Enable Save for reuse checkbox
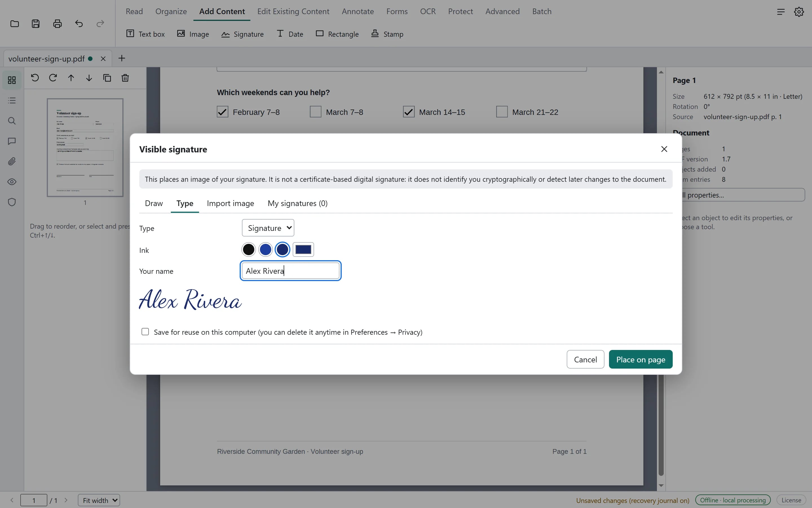812x508 pixels. pos(145,332)
